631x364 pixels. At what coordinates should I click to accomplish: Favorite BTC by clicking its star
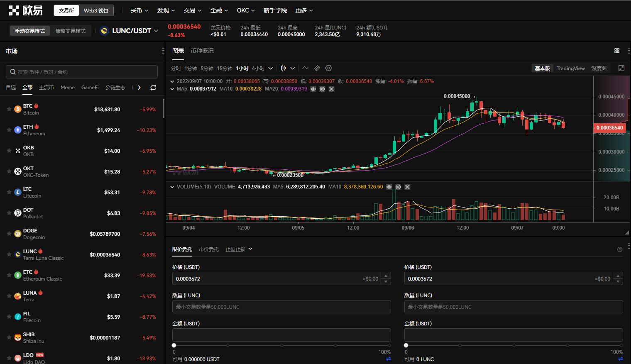point(9,109)
